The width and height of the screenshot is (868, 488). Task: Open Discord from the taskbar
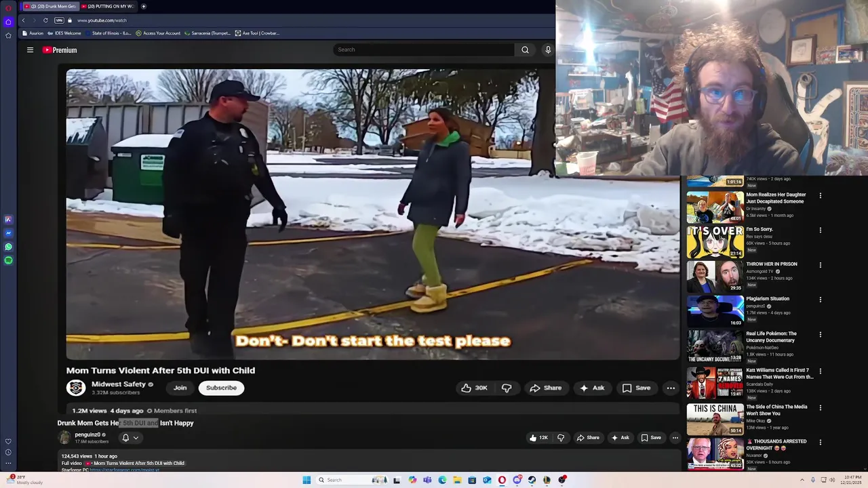(x=517, y=480)
